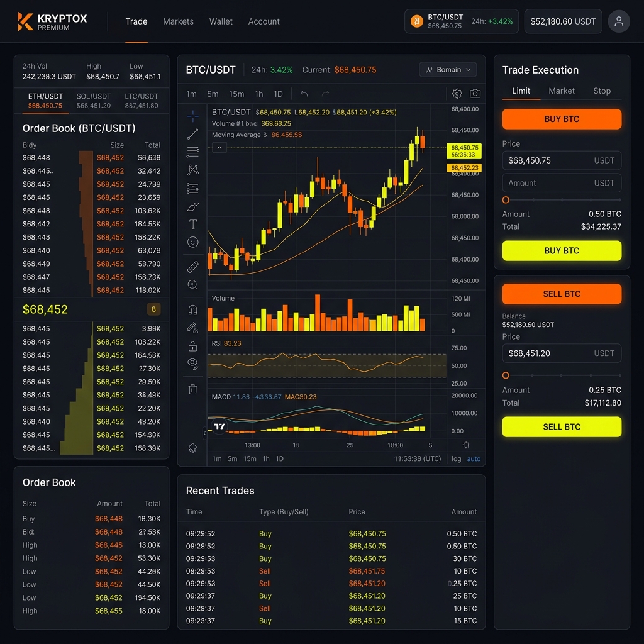Choose the horizontal lines Fibonacci tool
This screenshot has height=644, width=644.
pyautogui.click(x=192, y=152)
